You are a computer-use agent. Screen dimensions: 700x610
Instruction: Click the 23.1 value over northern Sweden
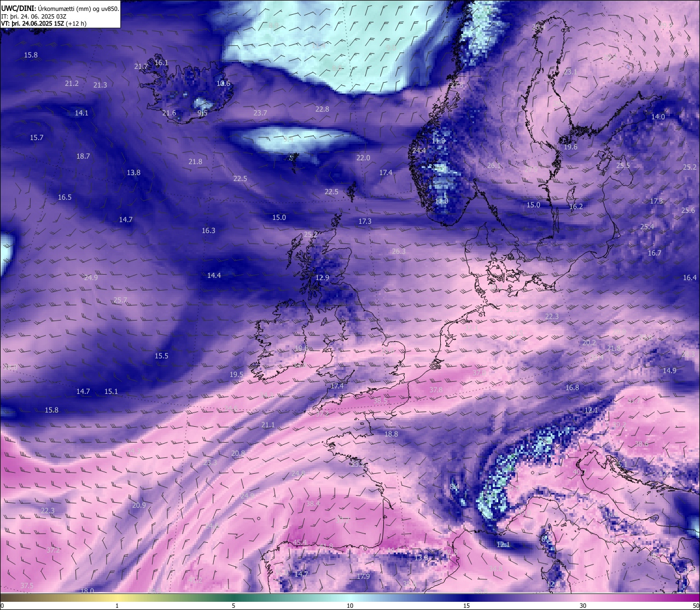(570, 72)
